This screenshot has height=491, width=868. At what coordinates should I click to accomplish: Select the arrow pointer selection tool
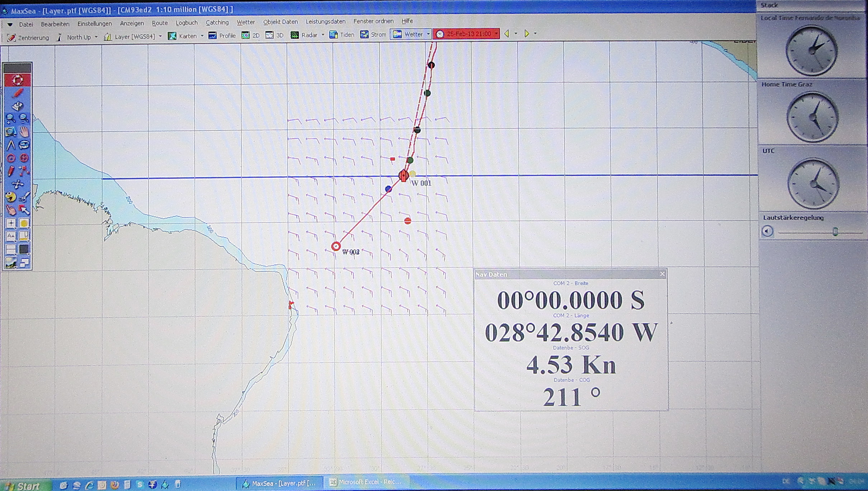(x=24, y=210)
